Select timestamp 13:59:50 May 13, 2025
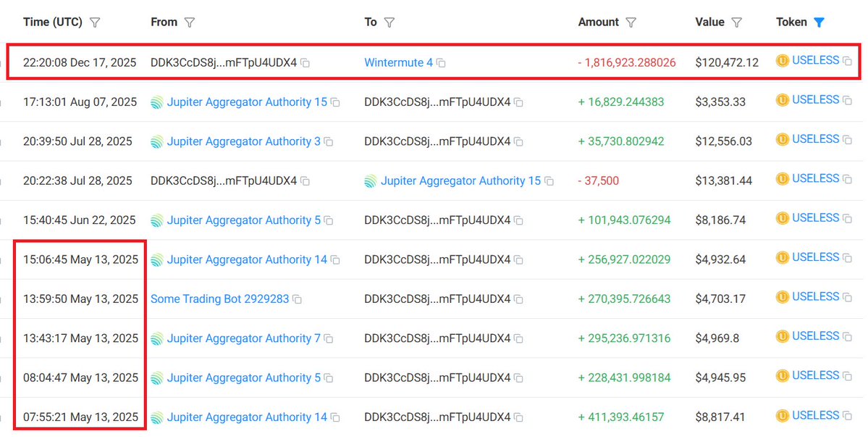868x437 pixels. click(81, 299)
